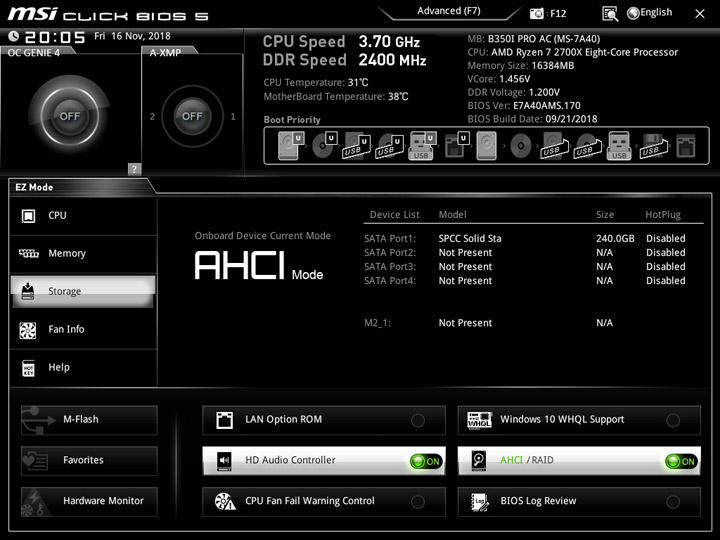This screenshot has height=540, width=720.
Task: Select the legacy USB key boot icon
Action: tap(619, 146)
